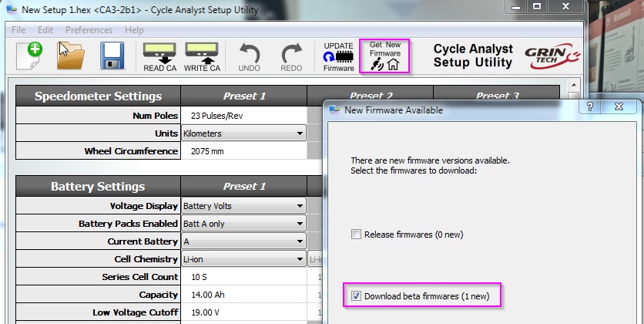The image size is (644, 324).
Task: Click Preset 1 header in Speedometer Settings
Action: [244, 96]
